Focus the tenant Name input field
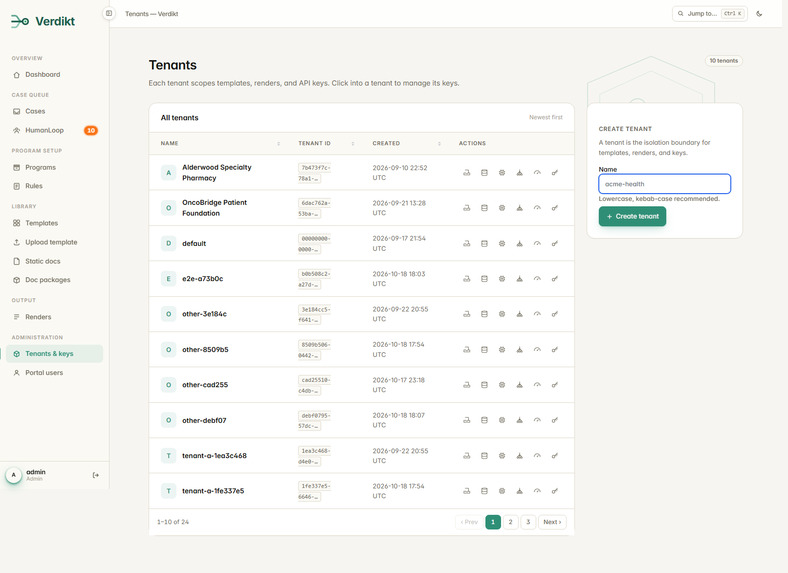Screen dimensions: 788x573 [x=664, y=184]
